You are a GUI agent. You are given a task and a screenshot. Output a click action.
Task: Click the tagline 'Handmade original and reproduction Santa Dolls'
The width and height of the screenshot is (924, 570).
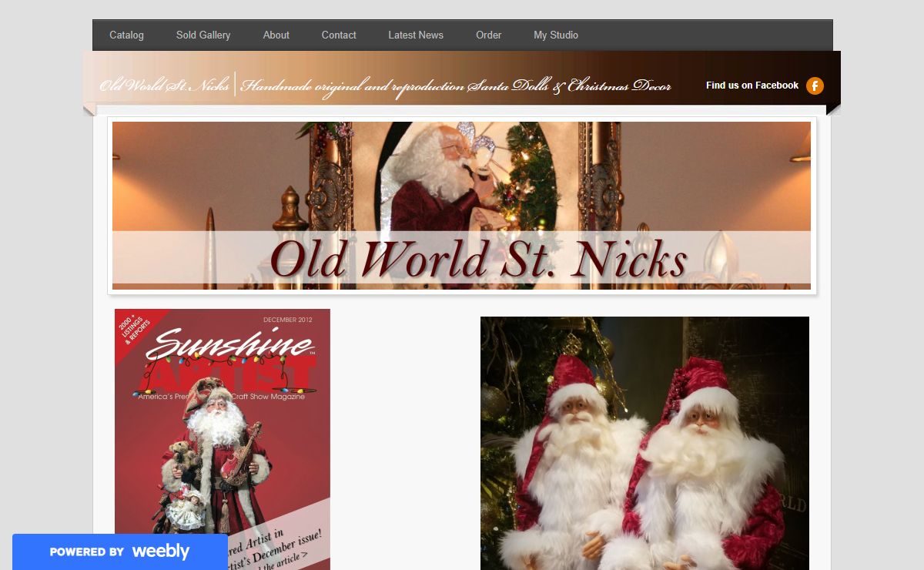[455, 86]
